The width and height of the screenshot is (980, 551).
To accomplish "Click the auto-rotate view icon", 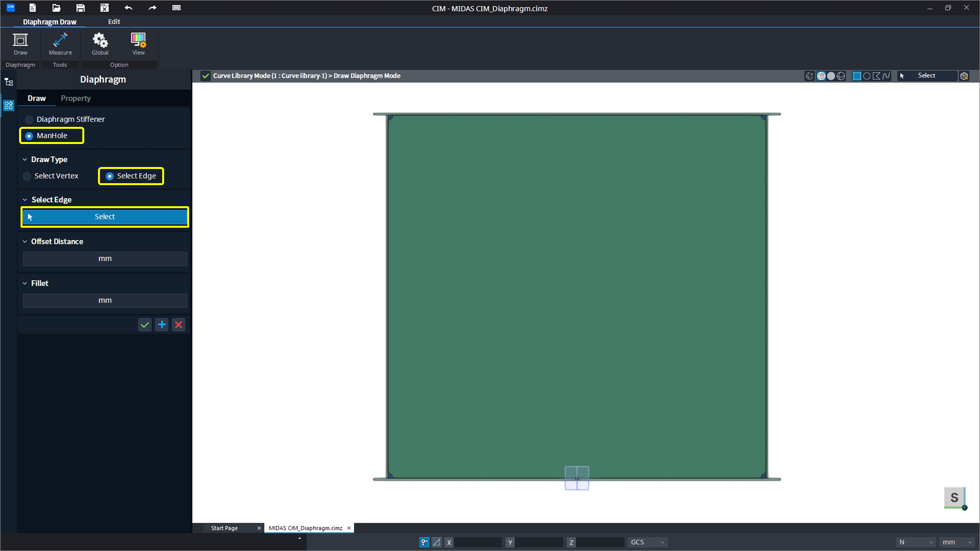I will coord(809,76).
